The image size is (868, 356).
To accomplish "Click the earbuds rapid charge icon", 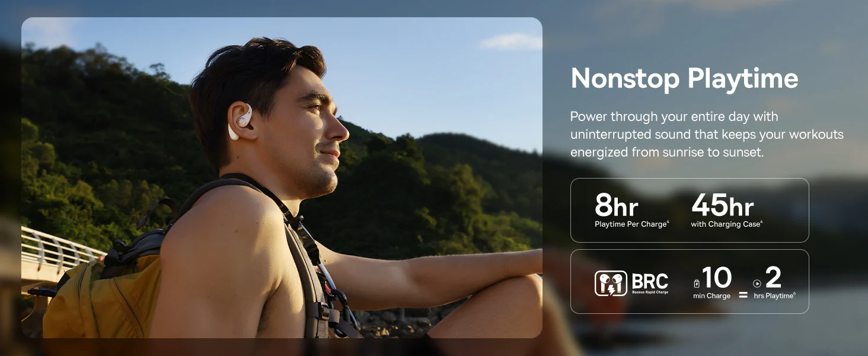I will pyautogui.click(x=611, y=283).
